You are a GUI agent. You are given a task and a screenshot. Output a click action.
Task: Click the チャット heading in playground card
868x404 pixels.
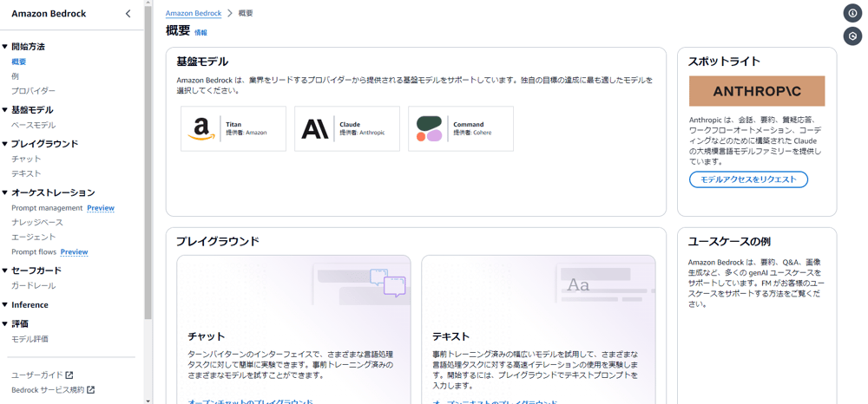point(207,336)
